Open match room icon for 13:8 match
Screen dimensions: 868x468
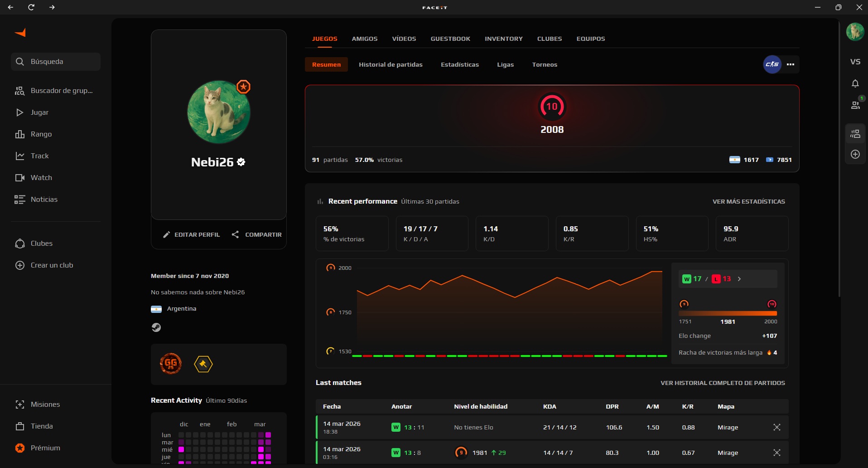tap(777, 453)
